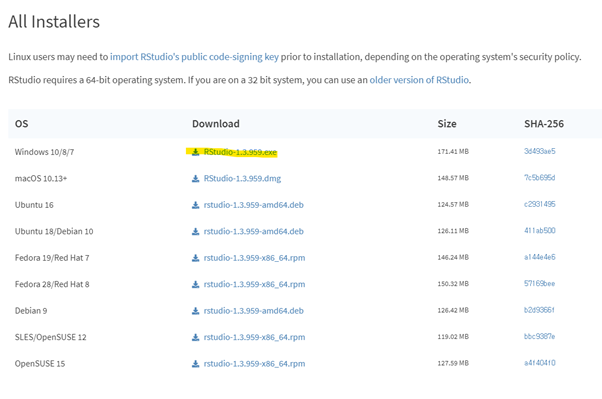
Task: Open the Fedora 28/Red Hat 8 rpm link
Action: (254, 285)
